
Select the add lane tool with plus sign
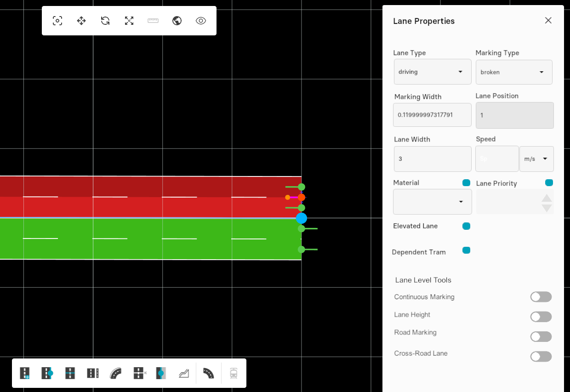tap(25, 373)
